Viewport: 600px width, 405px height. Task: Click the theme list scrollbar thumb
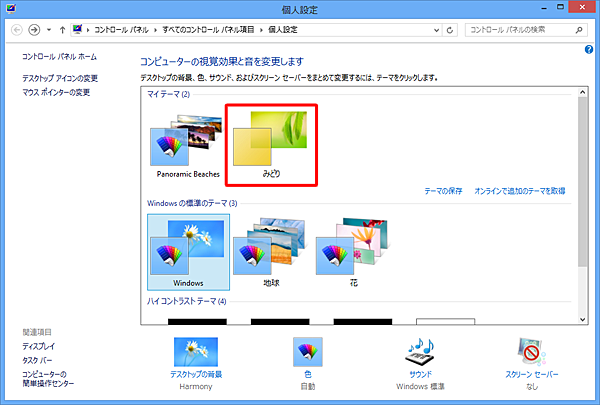pyautogui.click(x=582, y=181)
